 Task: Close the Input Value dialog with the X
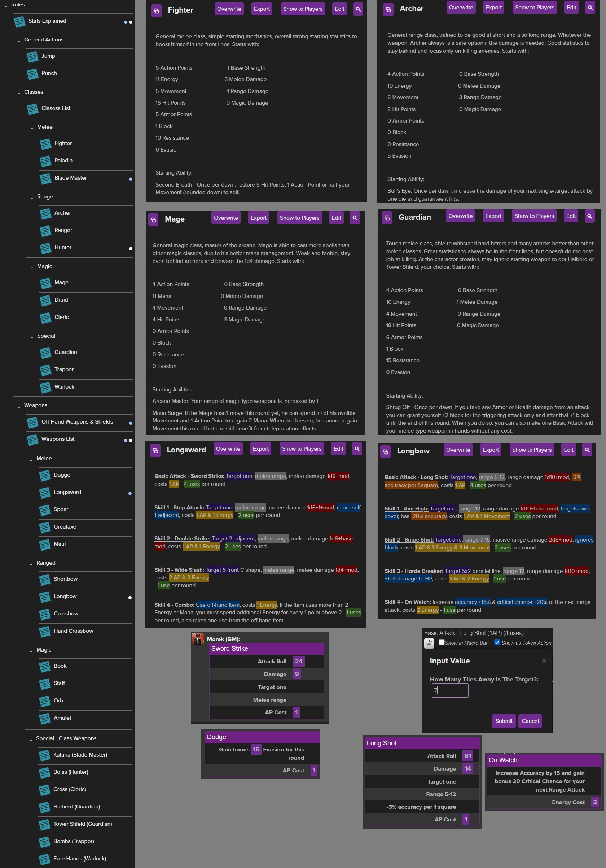click(x=544, y=661)
